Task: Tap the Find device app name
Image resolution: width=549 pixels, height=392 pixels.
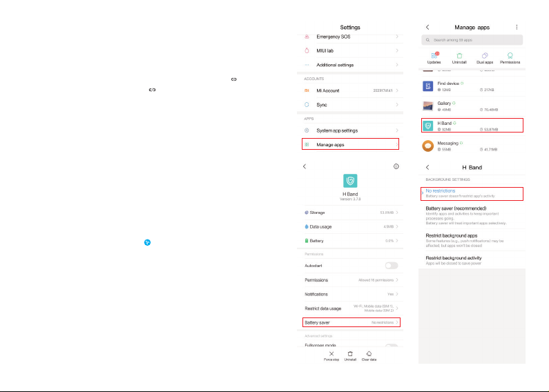Action: pyautogui.click(x=448, y=84)
